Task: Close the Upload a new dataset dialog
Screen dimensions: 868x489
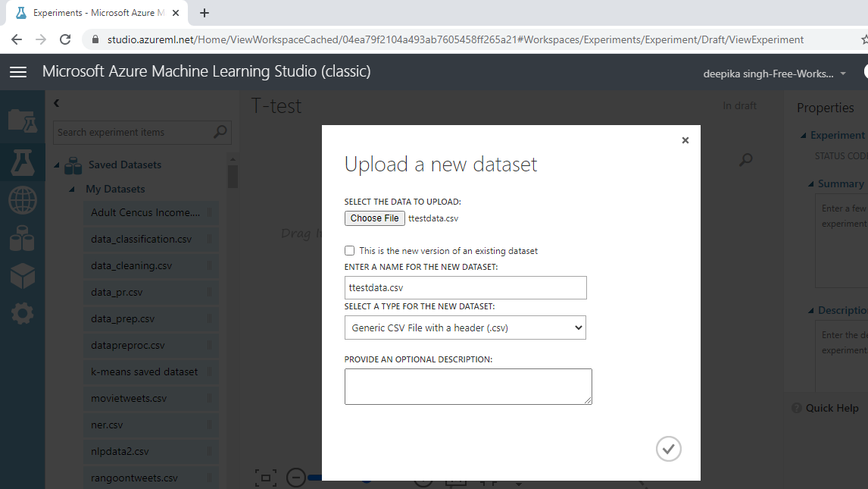Action: click(685, 140)
